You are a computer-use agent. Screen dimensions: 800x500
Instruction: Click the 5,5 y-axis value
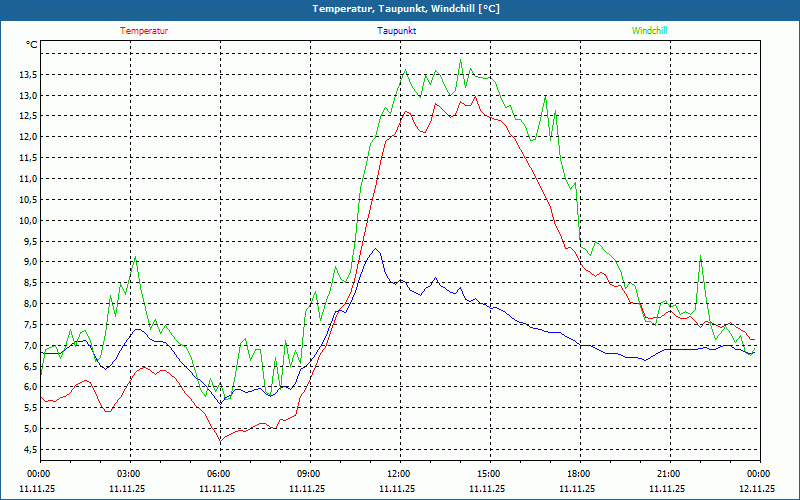tap(30, 408)
